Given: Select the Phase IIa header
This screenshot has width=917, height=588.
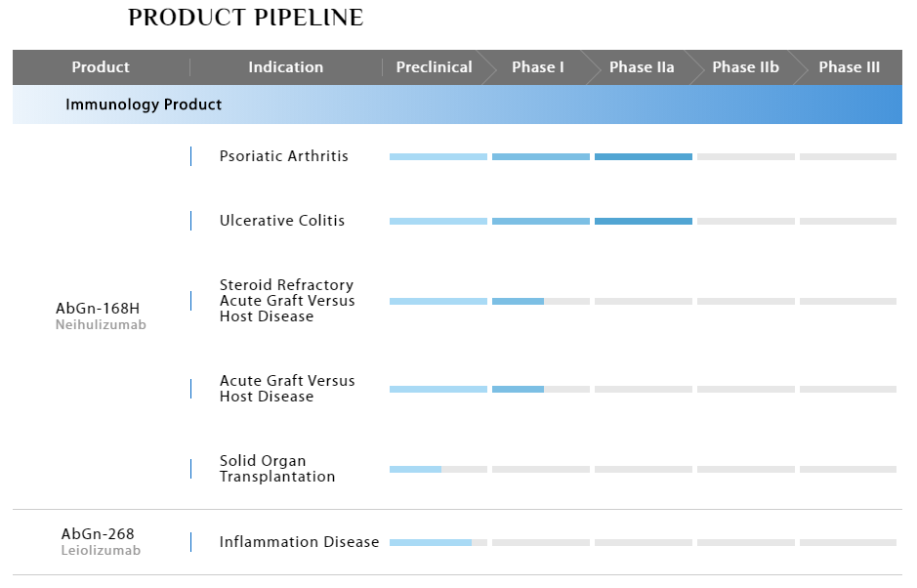Looking at the screenshot, I should coord(642,67).
